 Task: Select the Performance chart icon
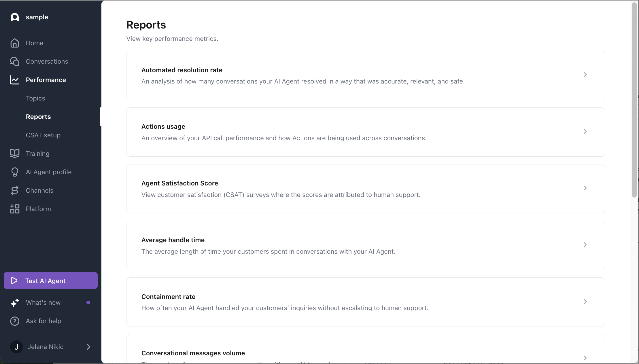click(x=15, y=80)
